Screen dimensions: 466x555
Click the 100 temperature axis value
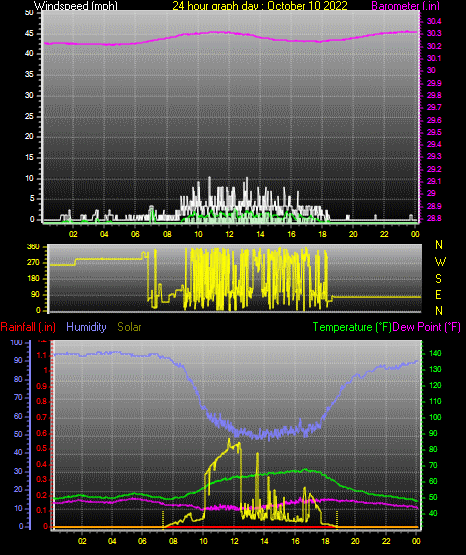[x=435, y=417]
